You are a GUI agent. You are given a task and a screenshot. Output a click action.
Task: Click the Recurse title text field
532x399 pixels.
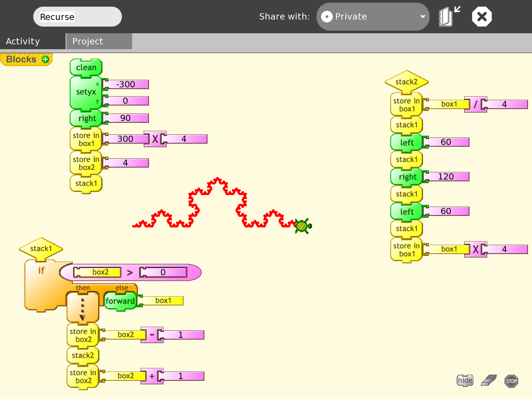77,17
